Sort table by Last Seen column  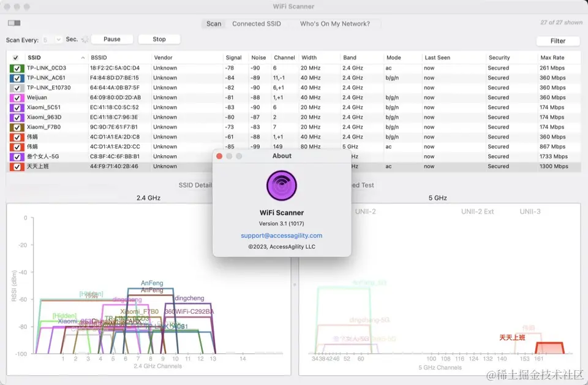coord(437,58)
